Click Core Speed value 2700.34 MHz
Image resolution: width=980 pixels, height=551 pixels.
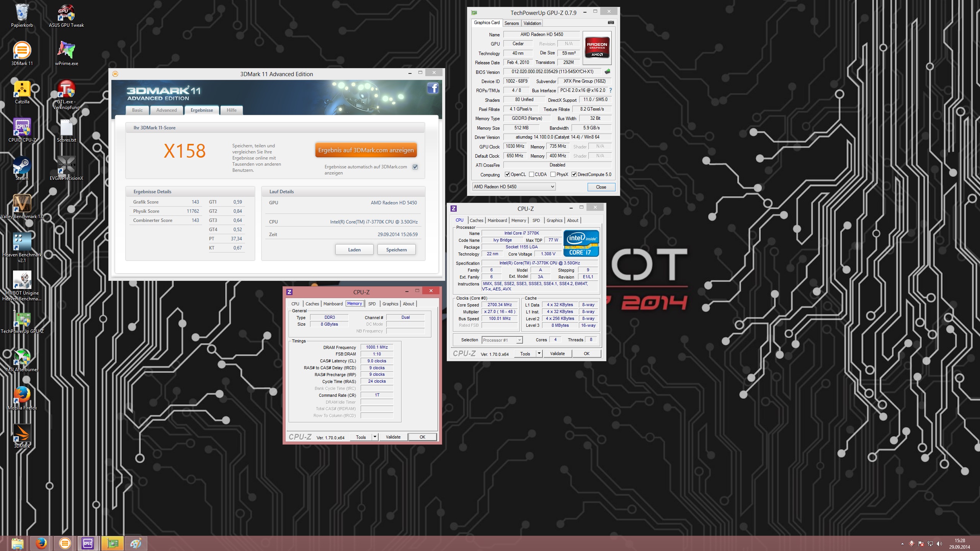coord(500,305)
